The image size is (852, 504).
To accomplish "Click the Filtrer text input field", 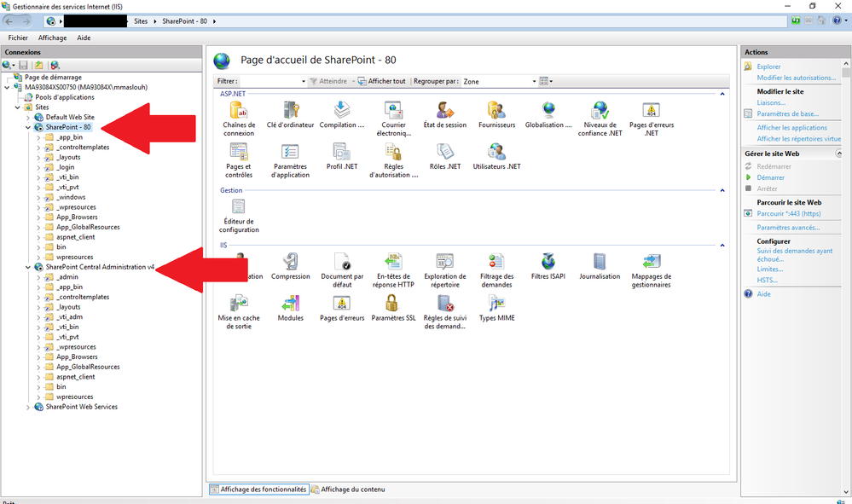I will (270, 82).
